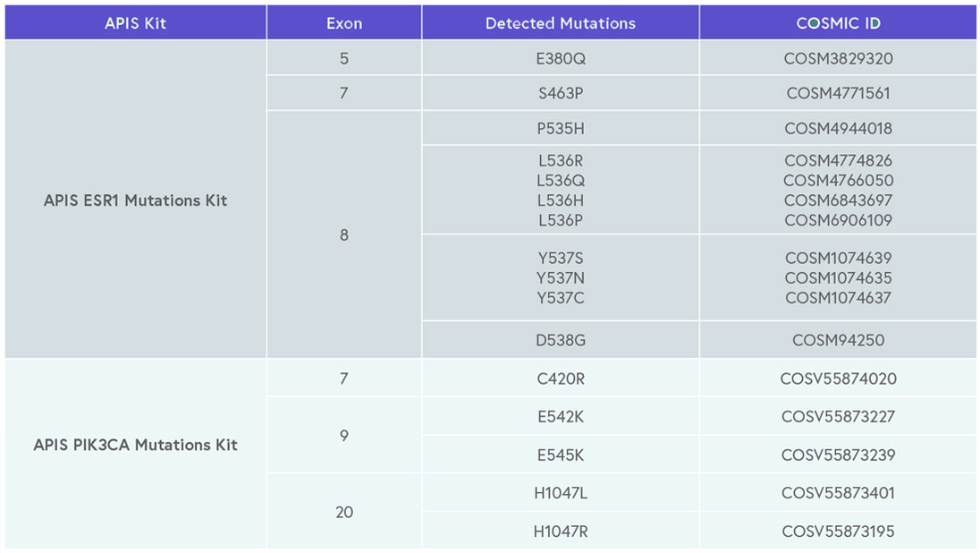Select the Detected Mutations column header
This screenshot has width=980, height=553.
(561, 23)
